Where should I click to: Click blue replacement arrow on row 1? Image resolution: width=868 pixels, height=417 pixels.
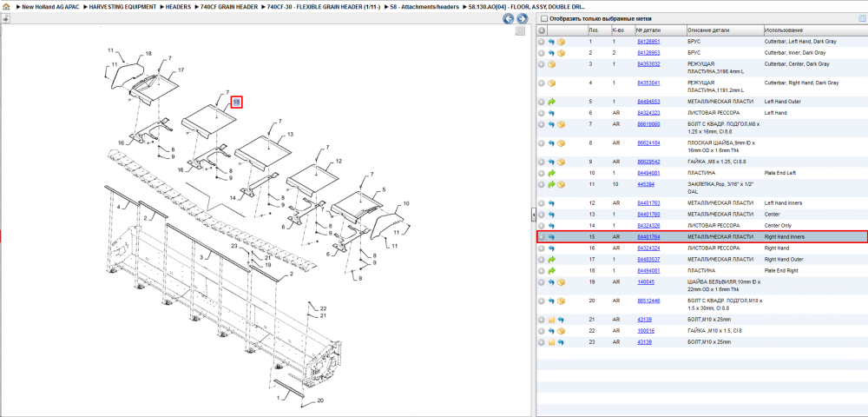pos(551,42)
